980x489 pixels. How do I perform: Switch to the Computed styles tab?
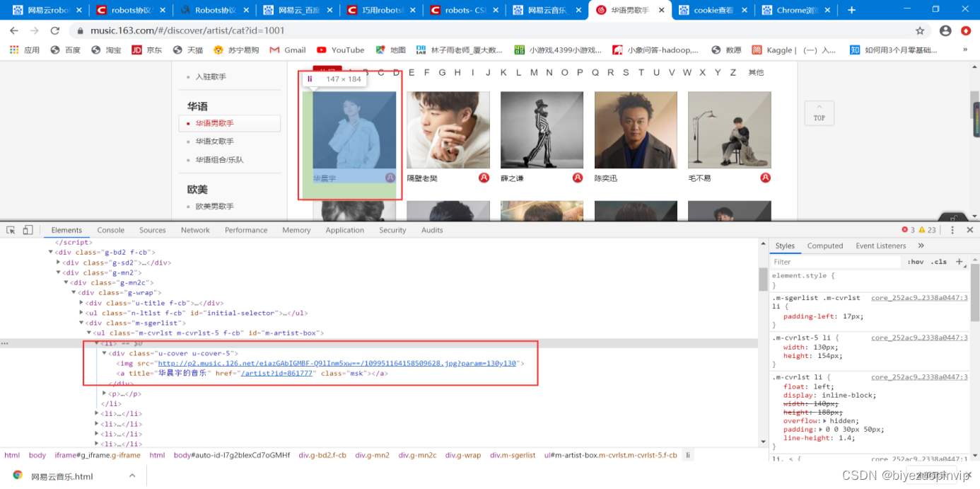[x=825, y=246]
